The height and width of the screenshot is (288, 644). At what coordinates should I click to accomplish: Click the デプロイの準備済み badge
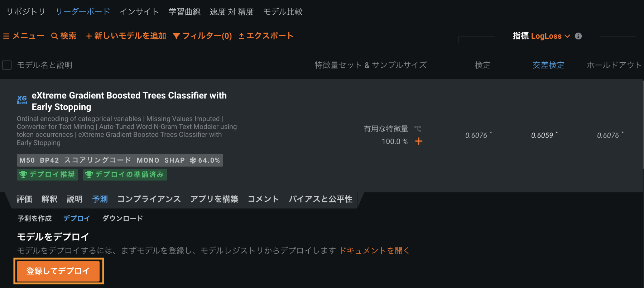coord(125,174)
